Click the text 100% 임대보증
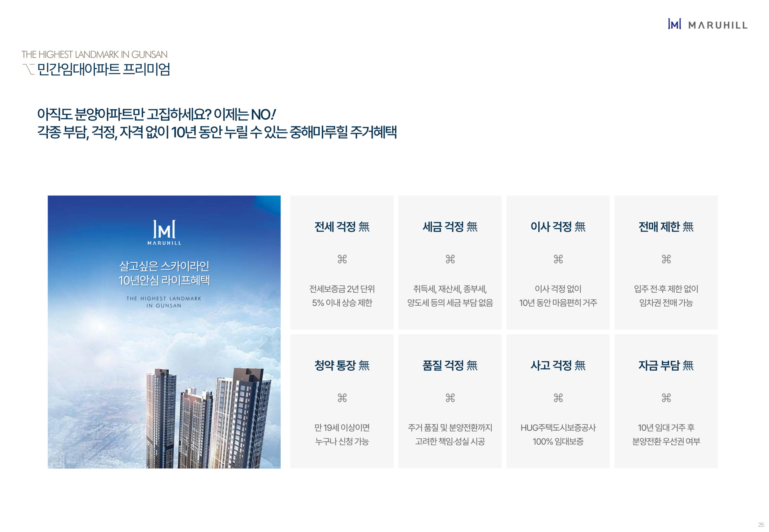 (x=558, y=441)
